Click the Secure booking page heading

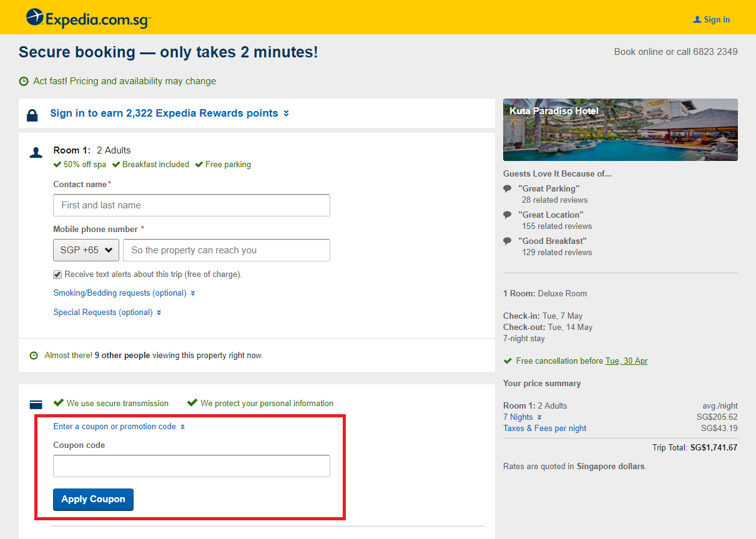169,52
